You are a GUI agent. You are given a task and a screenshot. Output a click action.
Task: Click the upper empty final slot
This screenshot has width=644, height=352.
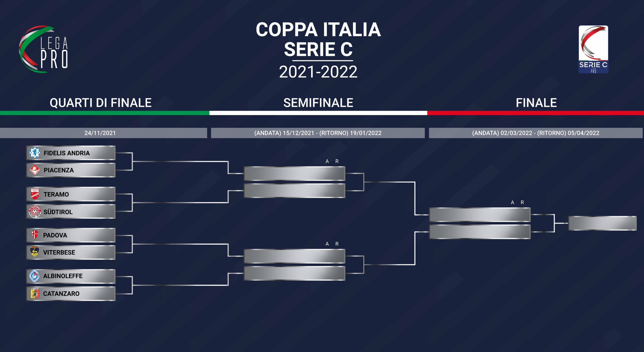click(480, 215)
